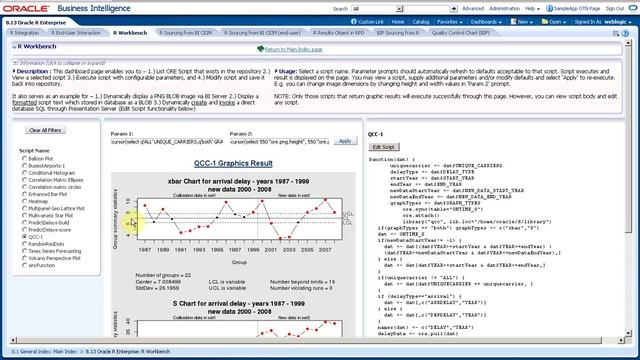The image size is (640, 360).
Task: Switch to R Results Object in RPD tab
Action: tap(338, 33)
